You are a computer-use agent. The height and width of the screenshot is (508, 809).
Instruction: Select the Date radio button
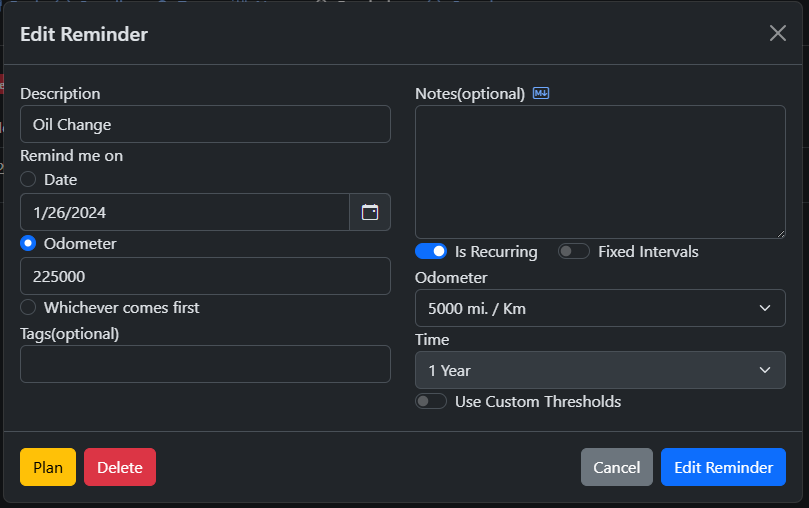28,180
